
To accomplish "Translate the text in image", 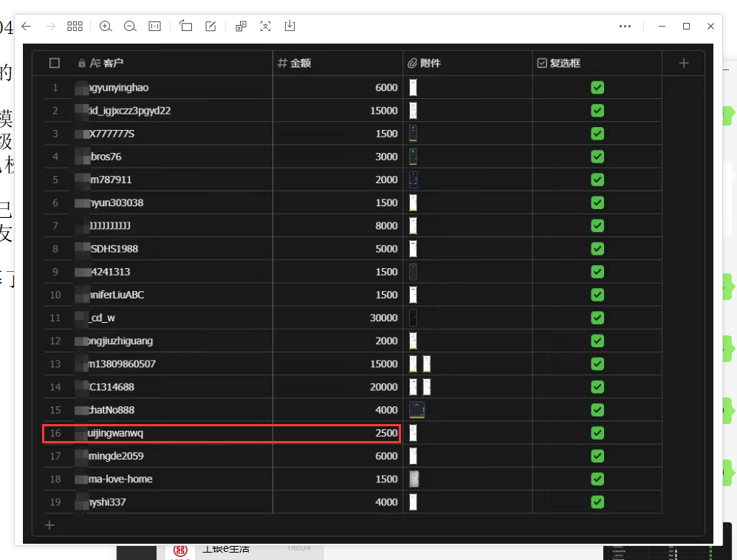I will [x=241, y=27].
